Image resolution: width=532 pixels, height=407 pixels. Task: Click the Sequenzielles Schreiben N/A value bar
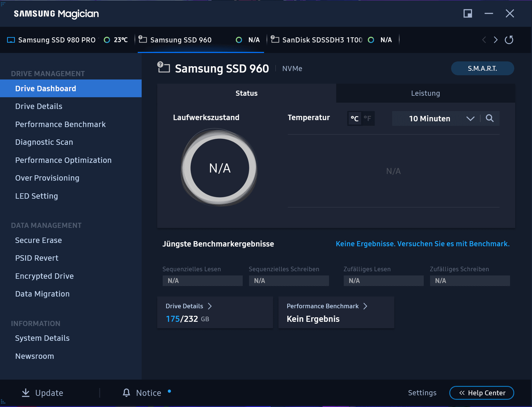pyautogui.click(x=289, y=281)
